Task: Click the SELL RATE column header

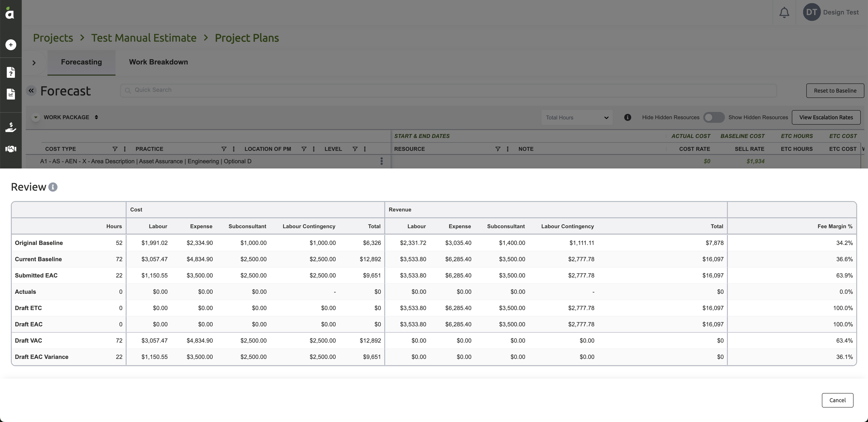Action: click(749, 149)
